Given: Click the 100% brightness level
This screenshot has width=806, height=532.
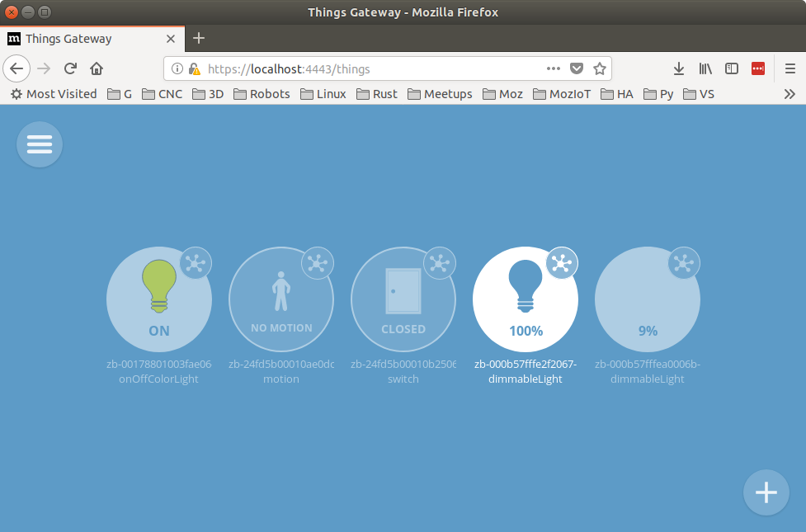Looking at the screenshot, I should tap(526, 331).
